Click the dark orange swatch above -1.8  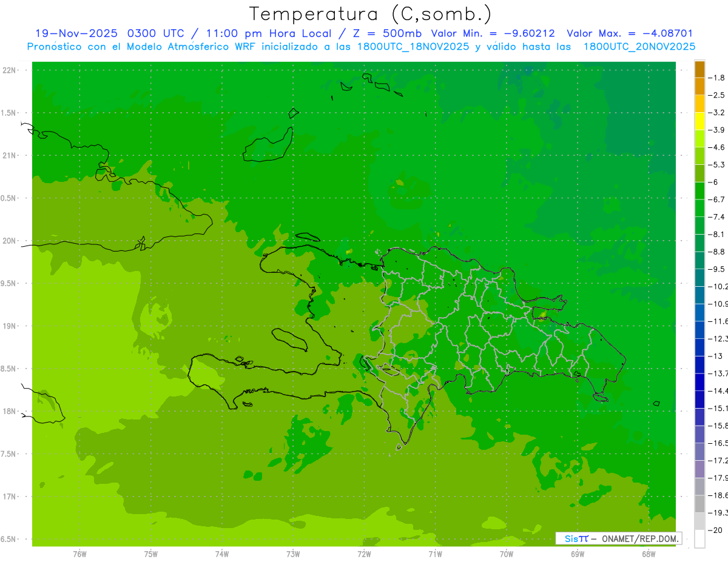click(x=699, y=69)
